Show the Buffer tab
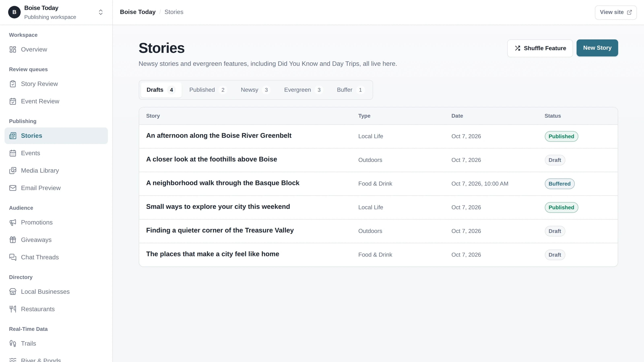This screenshot has height=362, width=644. tap(351, 90)
